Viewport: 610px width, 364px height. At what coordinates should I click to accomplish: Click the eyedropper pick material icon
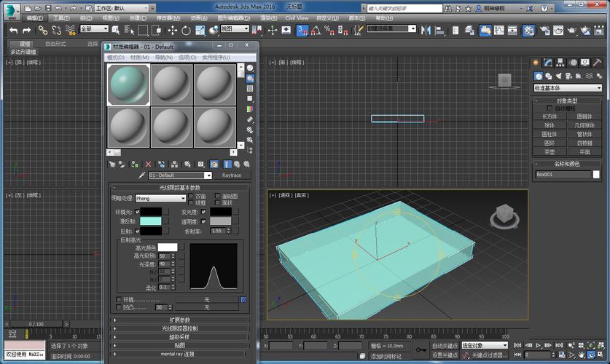coord(142,175)
